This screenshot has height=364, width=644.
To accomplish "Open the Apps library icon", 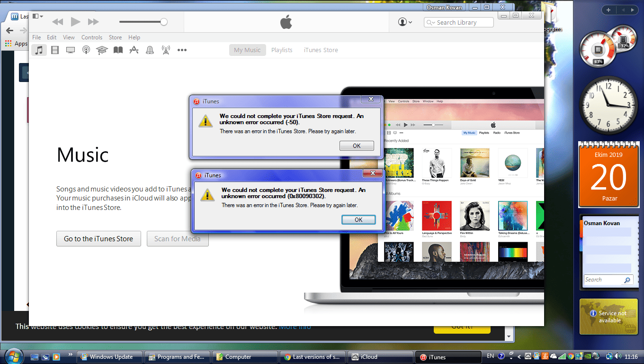I will point(134,50).
